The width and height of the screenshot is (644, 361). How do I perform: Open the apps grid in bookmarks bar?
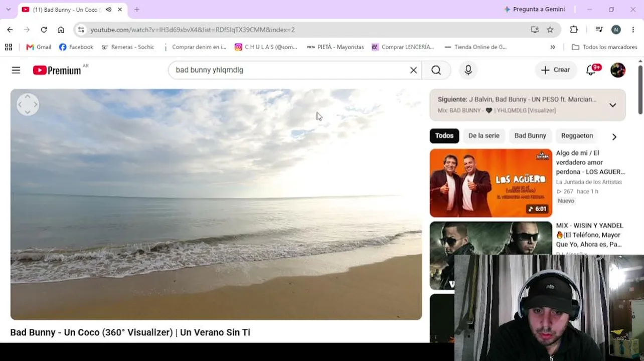click(x=9, y=47)
